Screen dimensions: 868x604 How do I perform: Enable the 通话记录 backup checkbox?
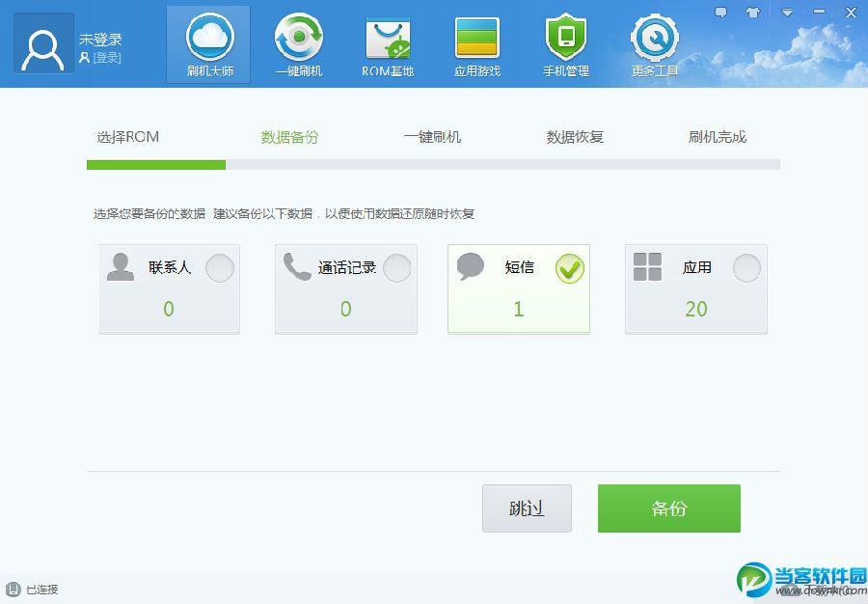397,268
